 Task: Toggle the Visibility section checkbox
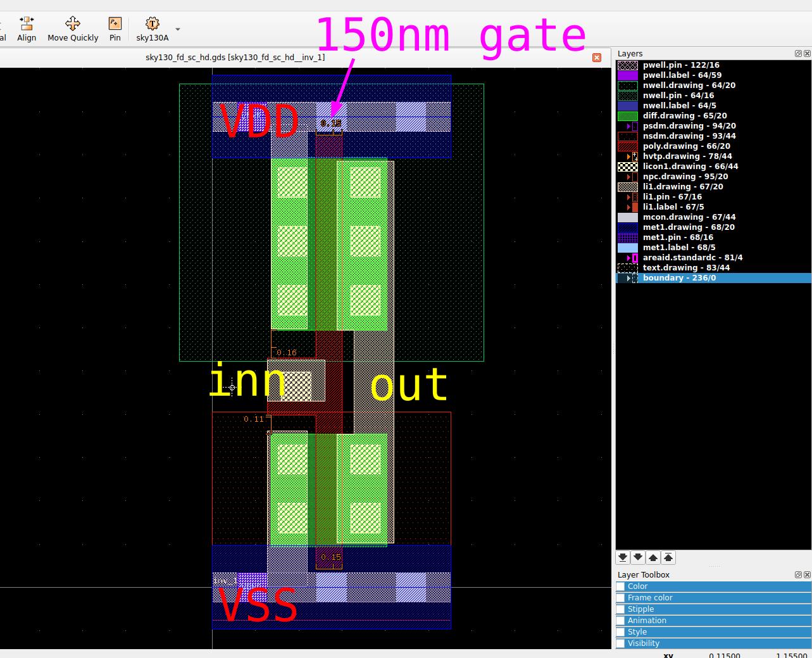coord(621,643)
